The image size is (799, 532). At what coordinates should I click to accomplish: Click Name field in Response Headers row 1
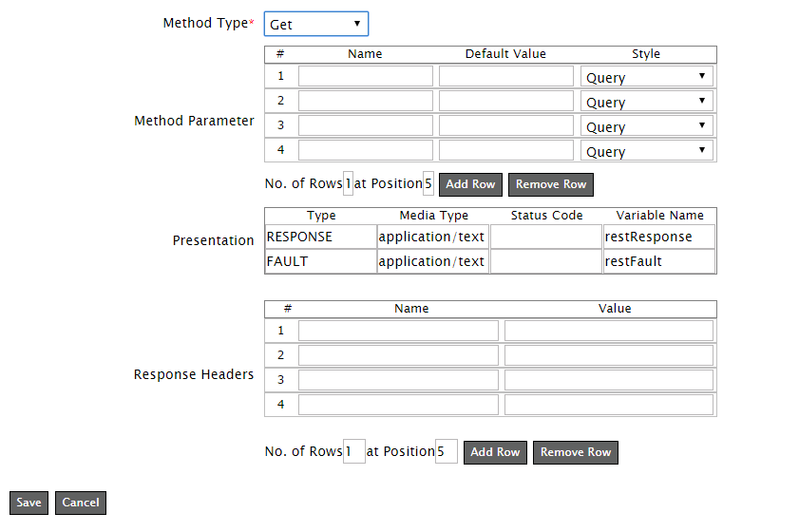398,331
